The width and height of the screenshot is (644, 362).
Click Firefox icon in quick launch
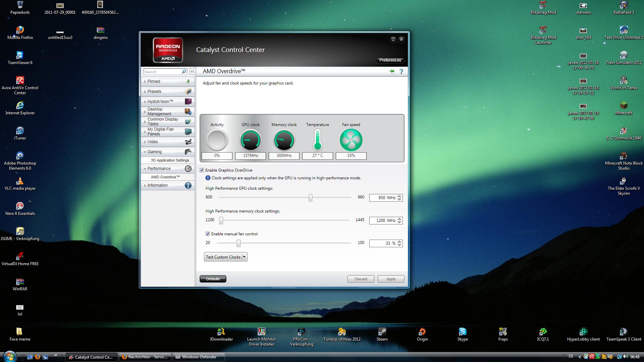(x=38, y=357)
